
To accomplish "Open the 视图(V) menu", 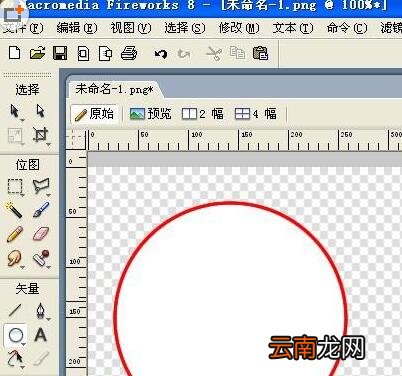I will tap(131, 28).
